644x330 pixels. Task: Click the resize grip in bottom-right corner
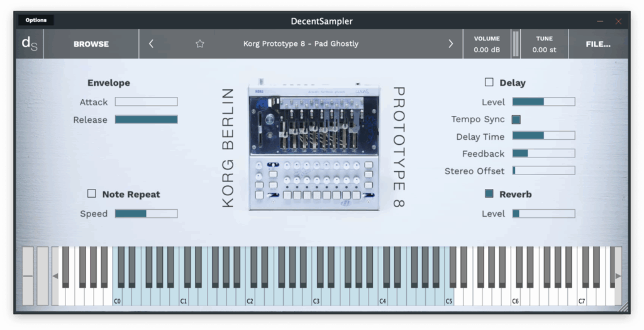pyautogui.click(x=623, y=307)
